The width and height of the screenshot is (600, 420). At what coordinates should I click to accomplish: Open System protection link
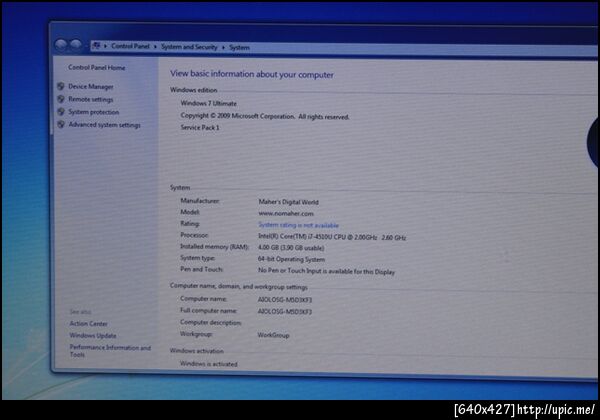[94, 112]
